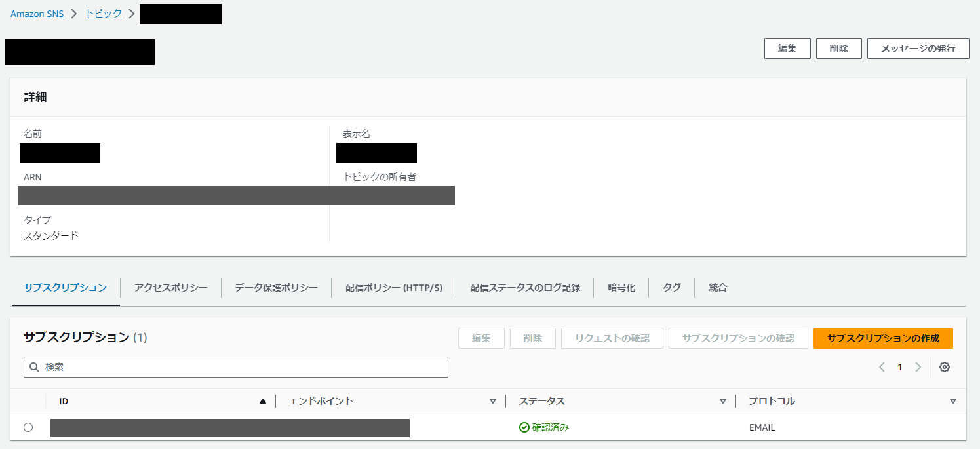Sort by the ステータス column arrow
Screen dimensions: 980x449
coord(723,401)
